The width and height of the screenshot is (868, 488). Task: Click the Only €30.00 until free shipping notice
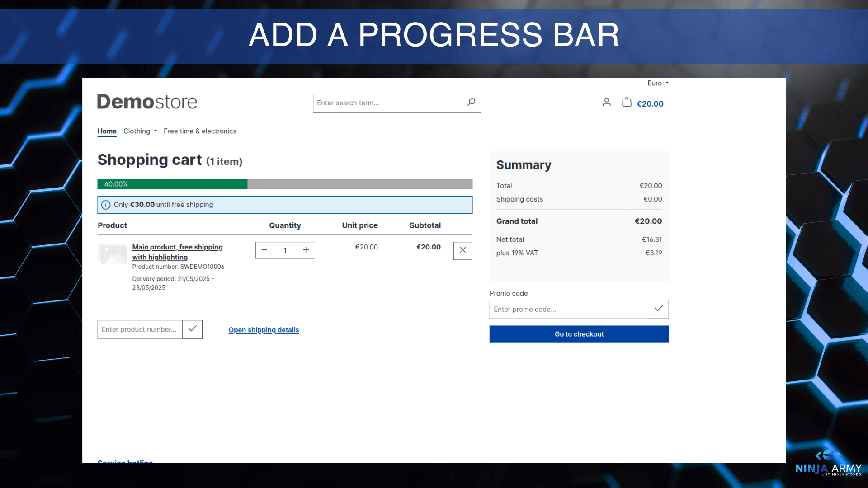[x=285, y=205]
